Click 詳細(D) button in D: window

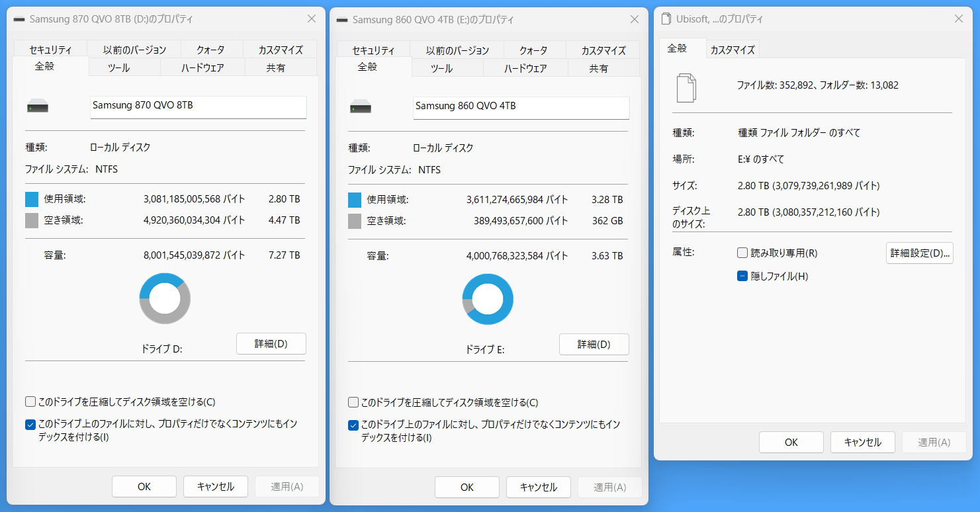point(271,344)
